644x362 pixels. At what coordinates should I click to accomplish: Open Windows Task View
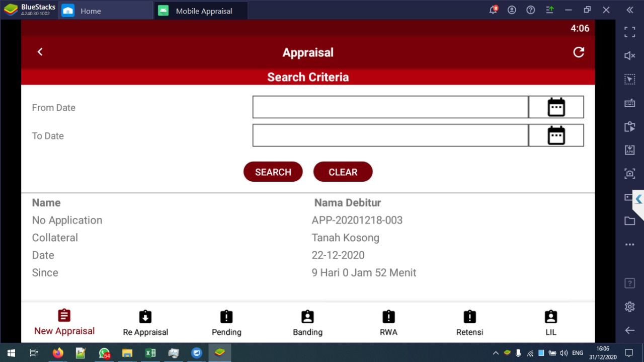(34, 353)
